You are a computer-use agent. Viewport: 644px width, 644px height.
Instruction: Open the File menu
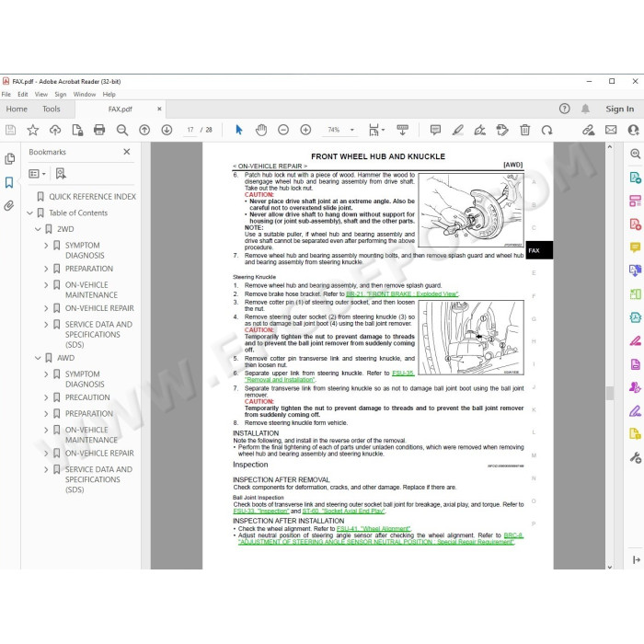[6, 95]
